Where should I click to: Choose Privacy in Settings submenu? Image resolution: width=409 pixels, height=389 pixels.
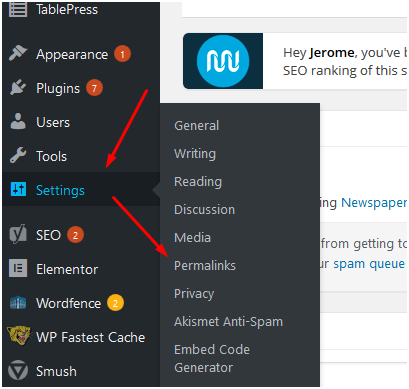click(194, 294)
